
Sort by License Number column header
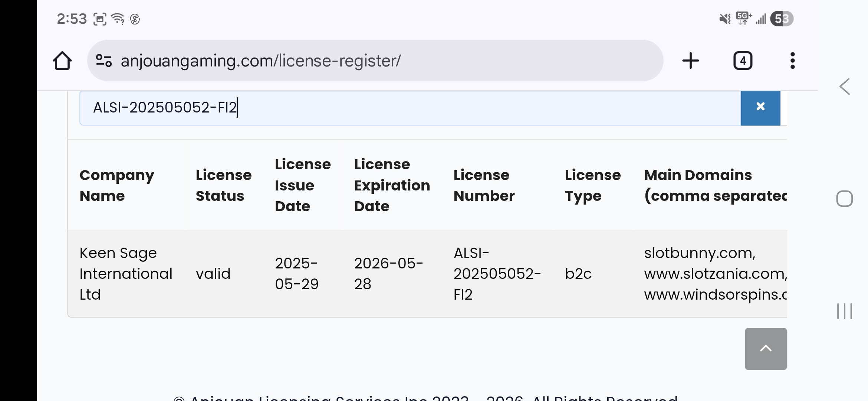484,185
